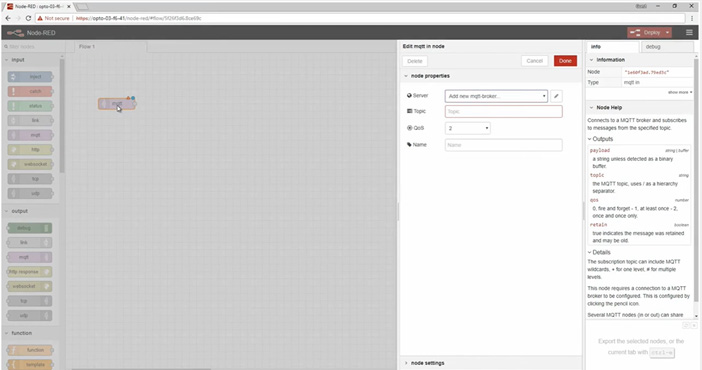The width and height of the screenshot is (702, 370).
Task: Select the link node under input section
Action: (30, 120)
